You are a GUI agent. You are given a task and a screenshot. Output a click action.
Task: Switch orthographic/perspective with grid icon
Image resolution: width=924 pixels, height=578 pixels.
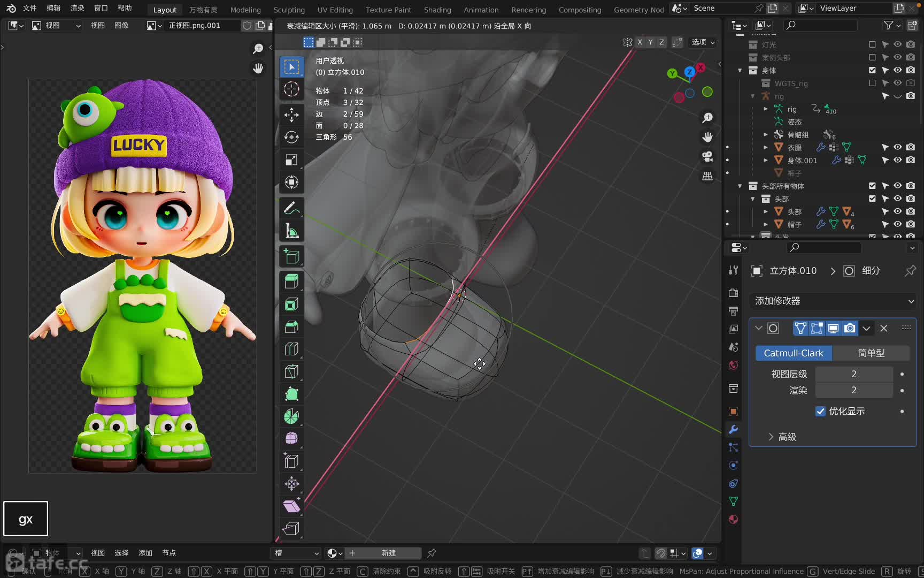pos(707,176)
